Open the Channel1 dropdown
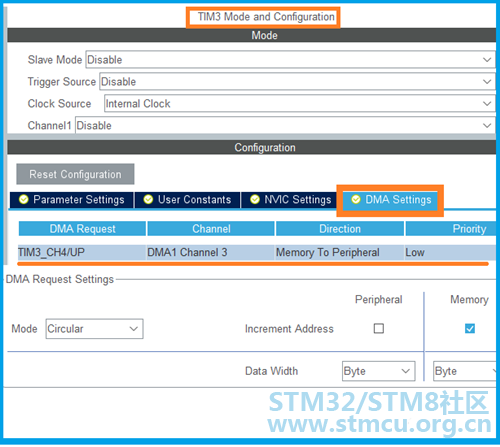This screenshot has height=447, width=500. [x=285, y=126]
